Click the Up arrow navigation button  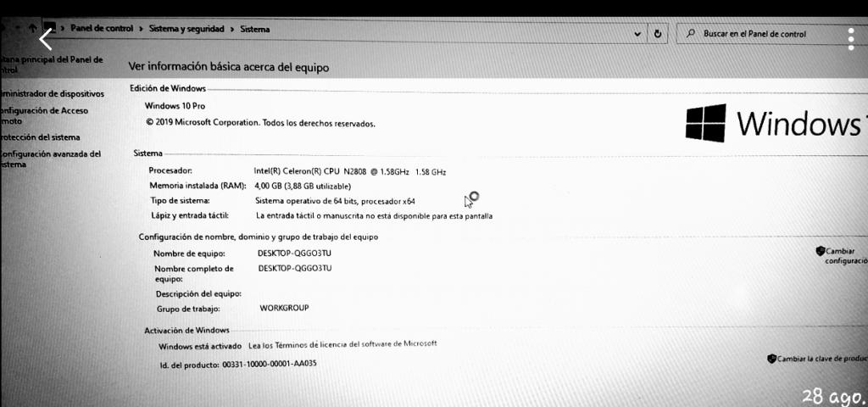point(32,27)
